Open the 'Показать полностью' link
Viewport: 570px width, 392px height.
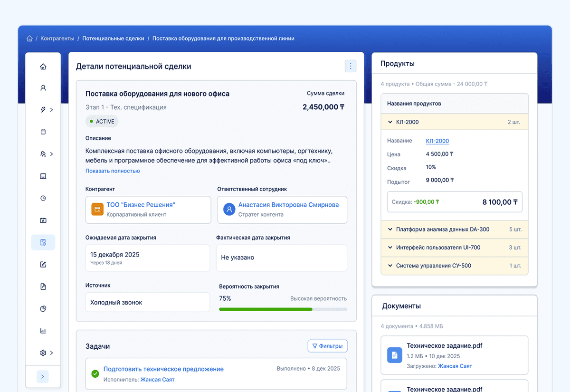tap(112, 171)
